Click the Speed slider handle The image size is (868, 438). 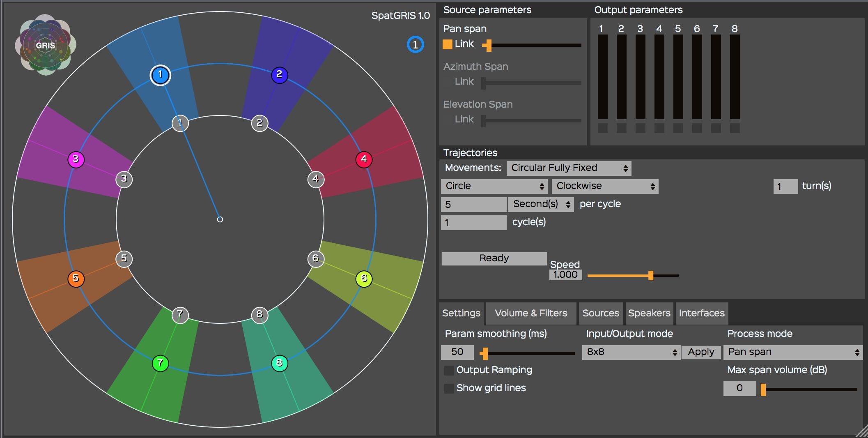click(x=650, y=275)
